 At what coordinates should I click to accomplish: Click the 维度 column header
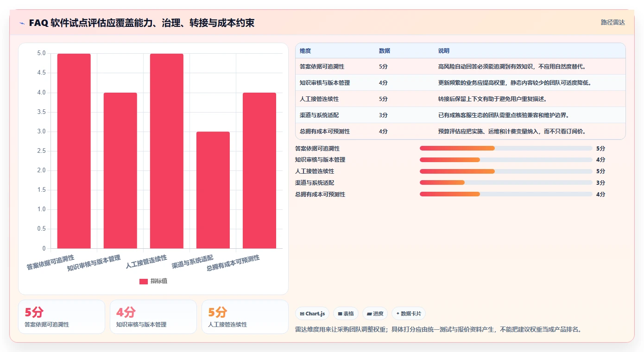coord(305,51)
